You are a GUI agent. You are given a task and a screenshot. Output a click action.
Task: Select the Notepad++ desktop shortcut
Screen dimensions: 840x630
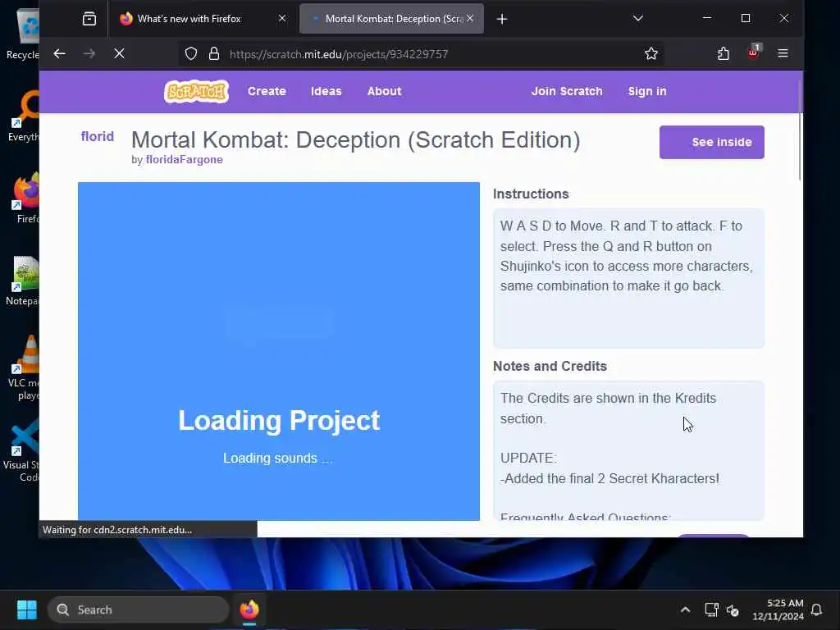pyautogui.click(x=24, y=281)
